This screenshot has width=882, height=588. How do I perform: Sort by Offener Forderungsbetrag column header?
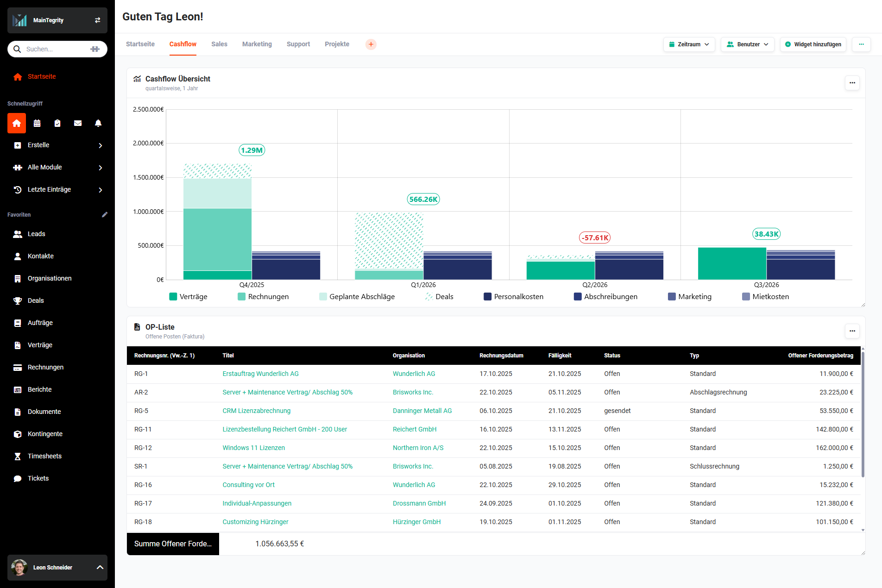point(820,356)
